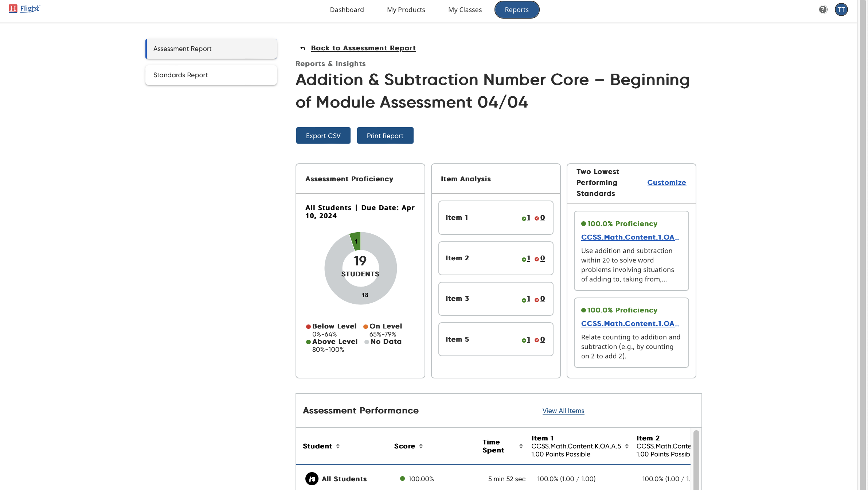Sort table by Student column arrows
The height and width of the screenshot is (490, 868).
coord(338,446)
